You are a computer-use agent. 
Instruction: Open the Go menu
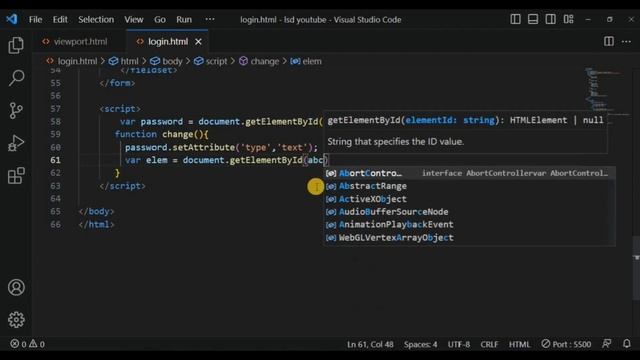[160, 20]
